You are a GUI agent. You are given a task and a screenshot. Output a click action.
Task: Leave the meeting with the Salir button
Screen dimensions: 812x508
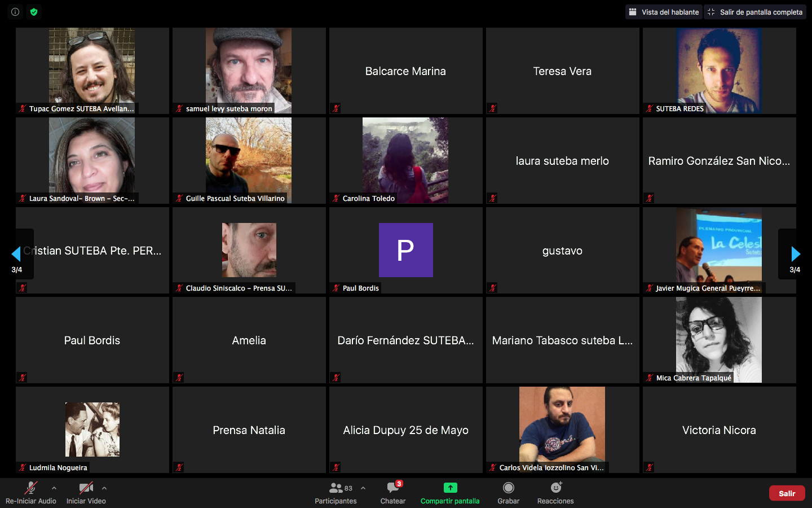click(787, 493)
